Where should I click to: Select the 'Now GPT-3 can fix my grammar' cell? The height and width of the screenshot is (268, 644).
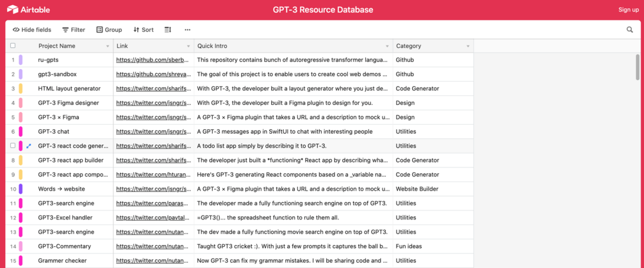[x=293, y=260]
